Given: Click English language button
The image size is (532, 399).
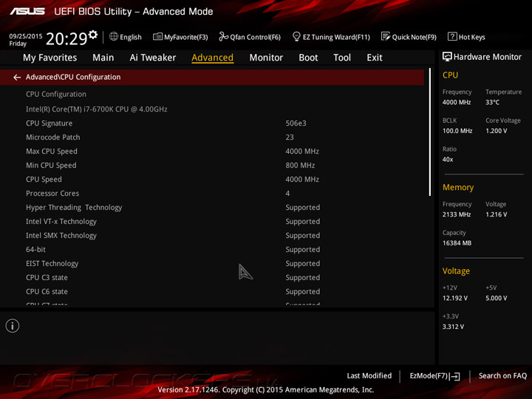Looking at the screenshot, I should (x=131, y=37).
